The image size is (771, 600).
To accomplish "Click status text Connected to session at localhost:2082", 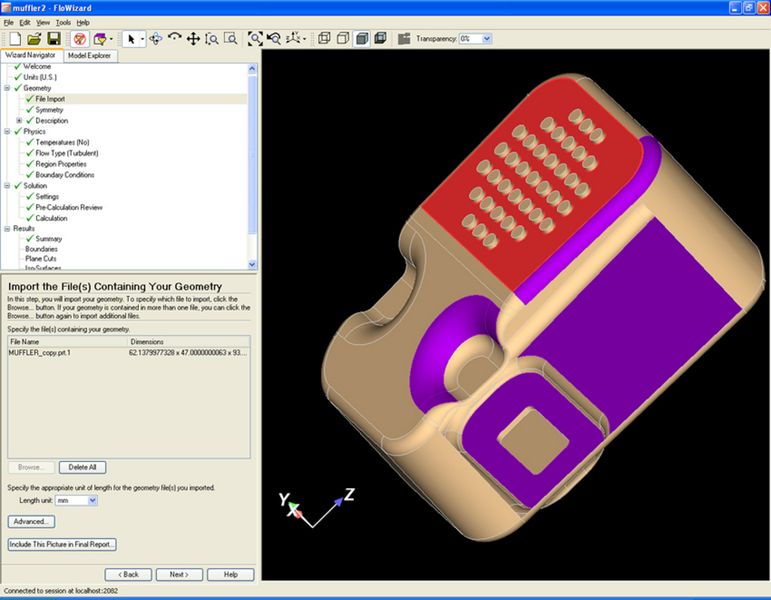I will click(x=61, y=591).
